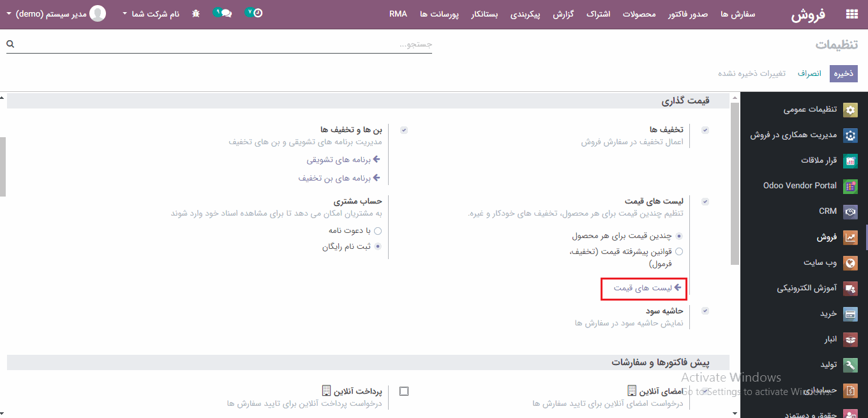Select the فروش (Sales) icon in sidebar
The height and width of the screenshot is (418, 868).
tap(849, 237)
